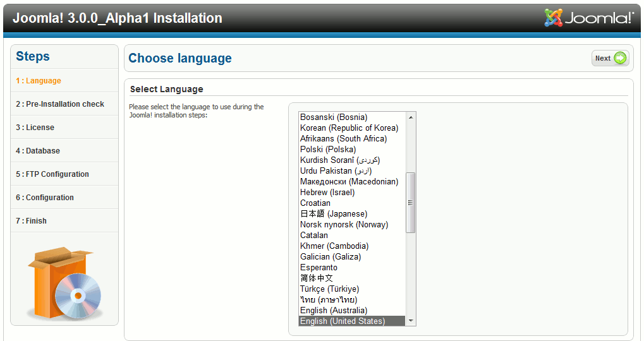Click the 7 : Finish step

32,221
